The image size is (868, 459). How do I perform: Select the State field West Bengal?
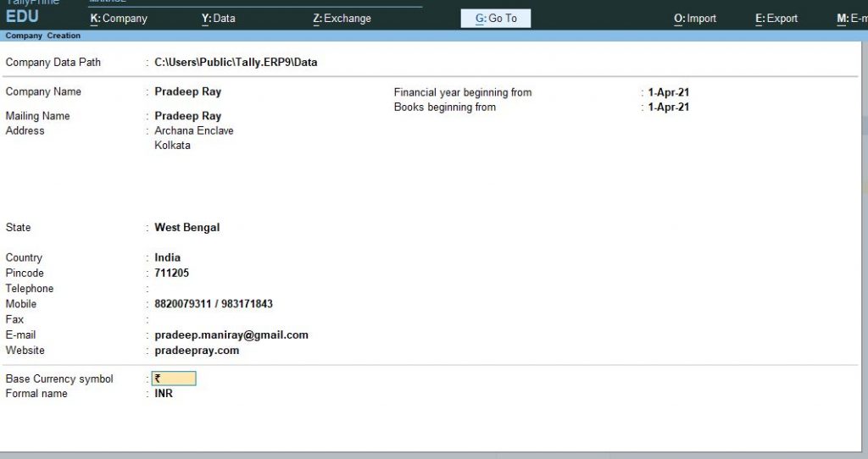(x=187, y=227)
